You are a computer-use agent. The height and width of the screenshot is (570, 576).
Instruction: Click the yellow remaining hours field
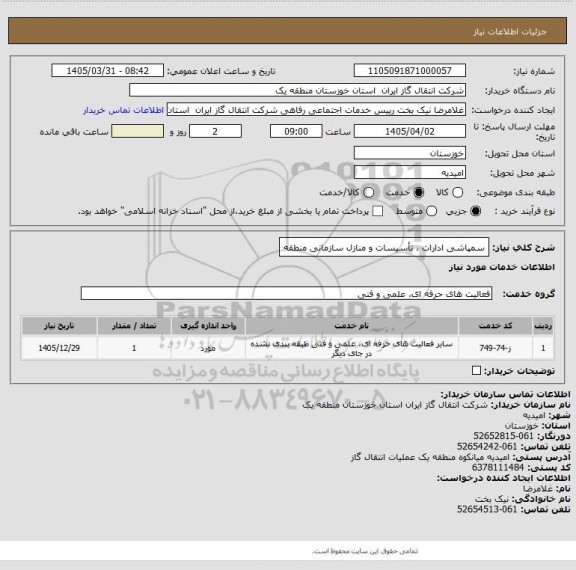(x=137, y=131)
